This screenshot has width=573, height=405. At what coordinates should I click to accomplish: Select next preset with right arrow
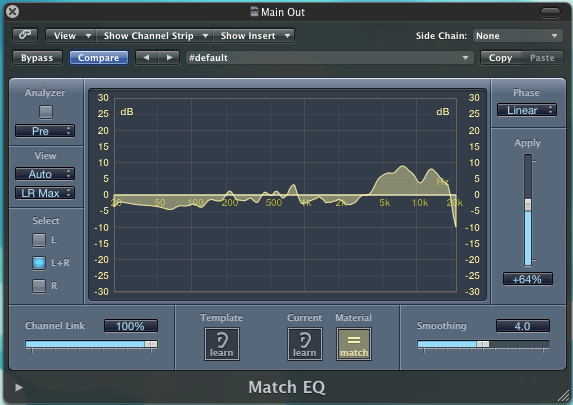(169, 58)
